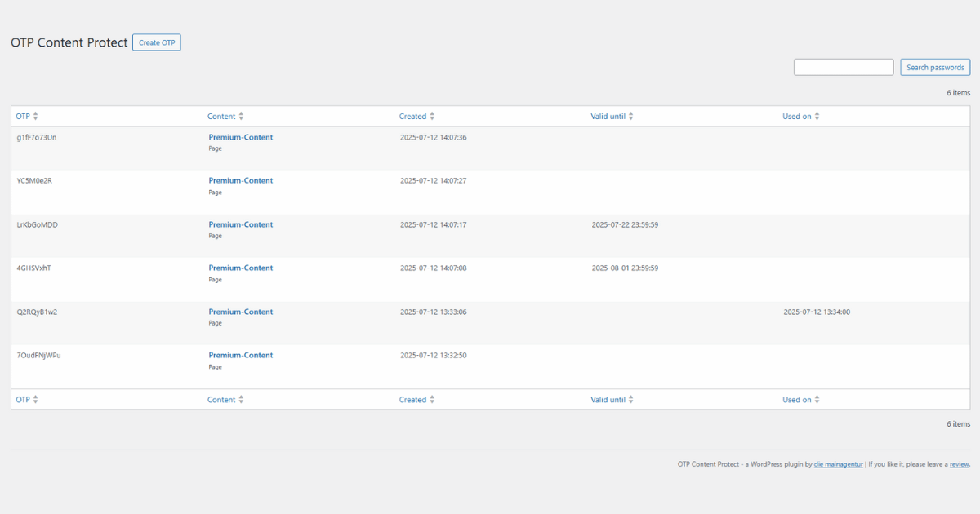Click sort arrows beside footer OTP header
980x514 pixels.
[35, 400]
